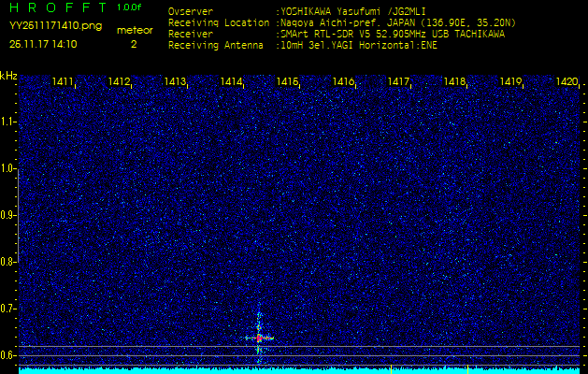Click the 1.00f version label

(130, 7)
